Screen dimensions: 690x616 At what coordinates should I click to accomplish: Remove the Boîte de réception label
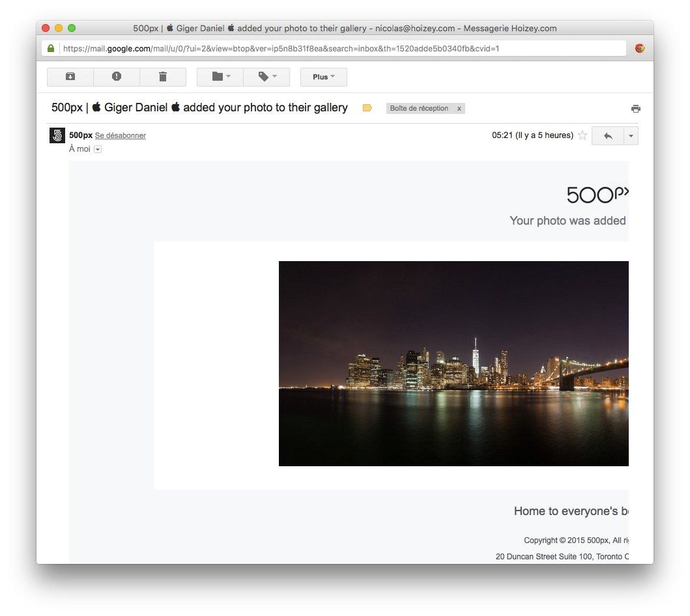coord(459,109)
